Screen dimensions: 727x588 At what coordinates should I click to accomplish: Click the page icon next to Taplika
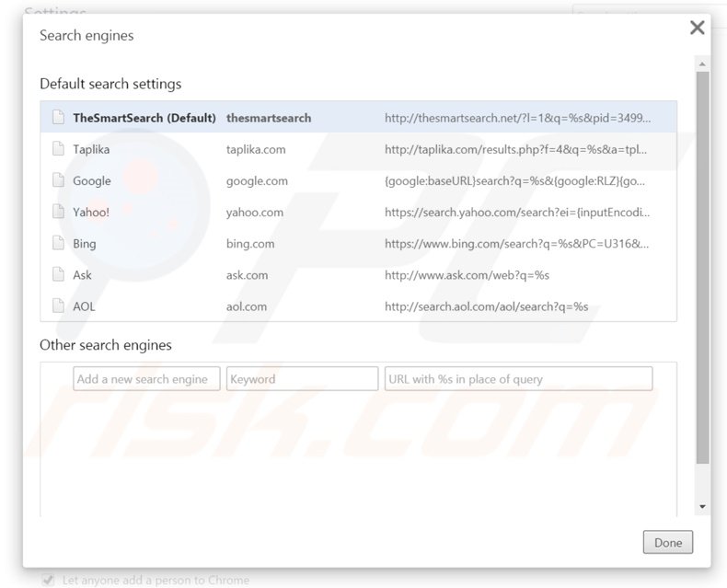(58, 149)
